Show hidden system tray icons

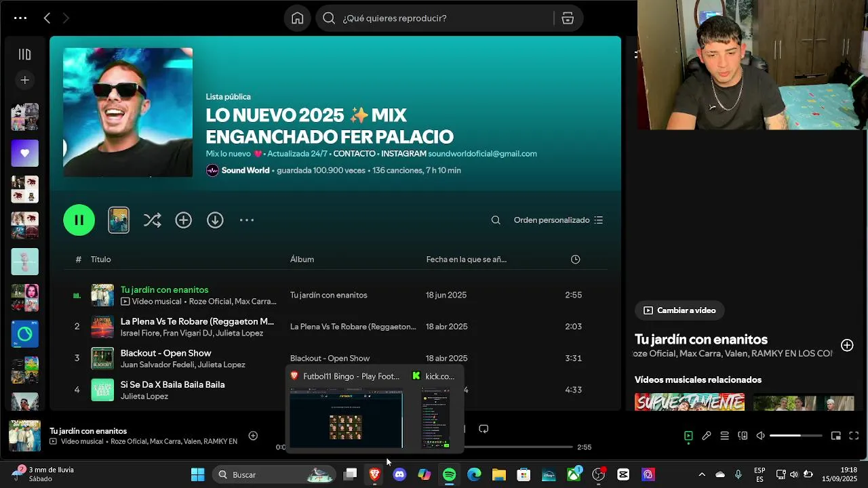tap(701, 474)
